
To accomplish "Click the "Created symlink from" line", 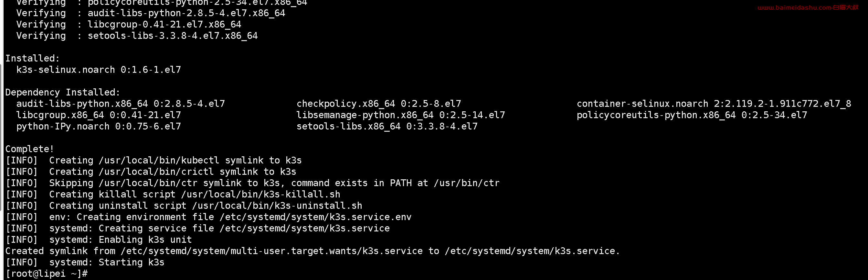I will pyautogui.click(x=312, y=251).
